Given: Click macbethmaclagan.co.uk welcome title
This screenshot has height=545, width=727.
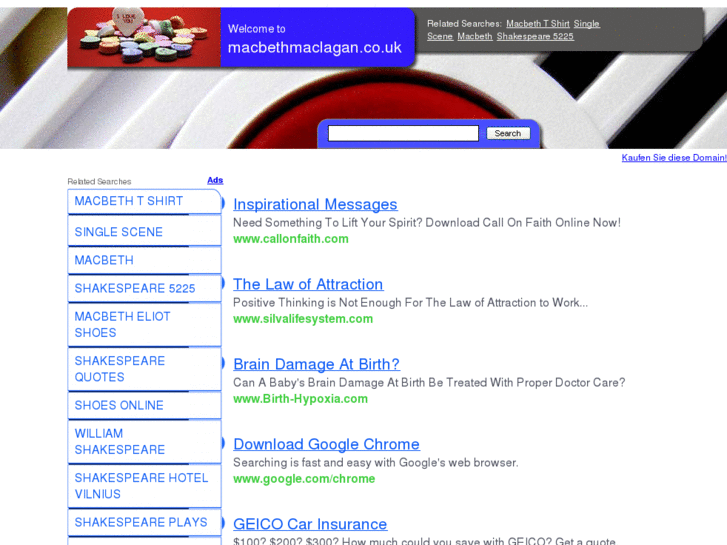Looking at the screenshot, I should pos(315,48).
